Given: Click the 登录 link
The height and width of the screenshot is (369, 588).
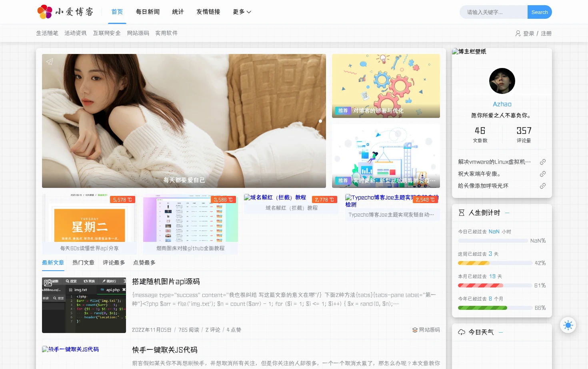Looking at the screenshot, I should pyautogui.click(x=529, y=34).
